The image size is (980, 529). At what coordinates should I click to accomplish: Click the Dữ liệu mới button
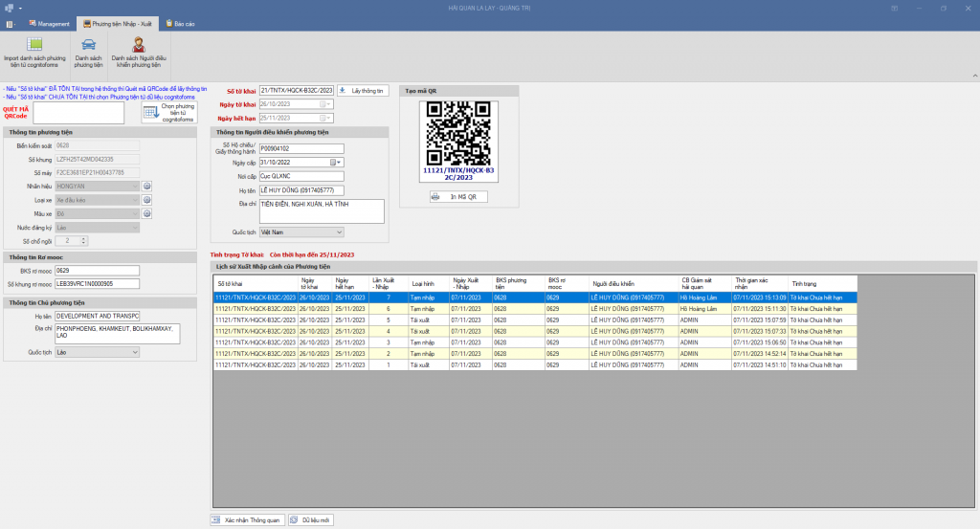pyautogui.click(x=311, y=519)
